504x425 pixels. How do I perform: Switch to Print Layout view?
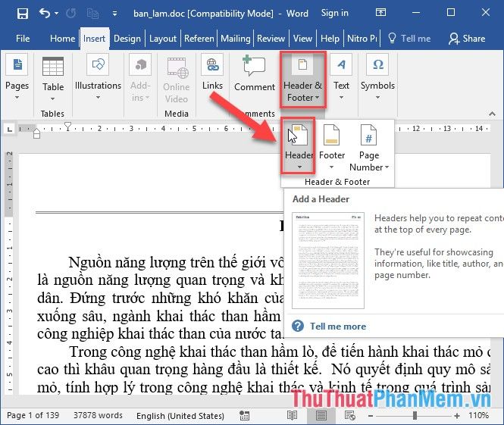(x=322, y=415)
